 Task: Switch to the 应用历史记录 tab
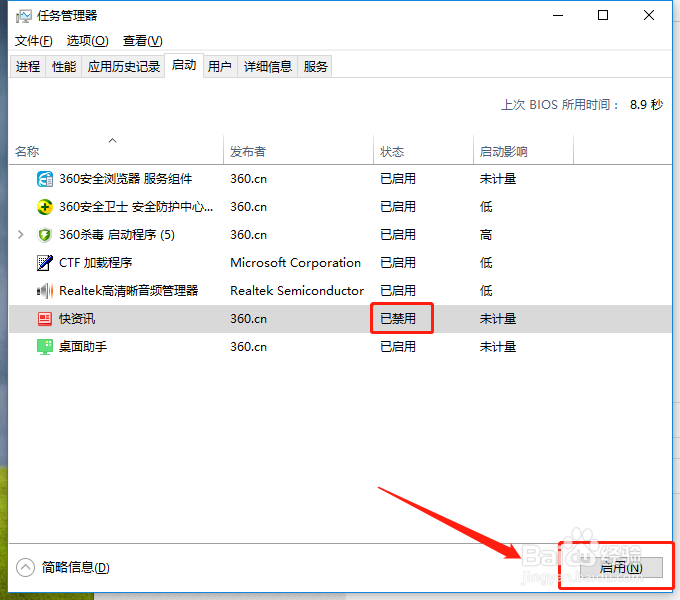click(x=124, y=66)
